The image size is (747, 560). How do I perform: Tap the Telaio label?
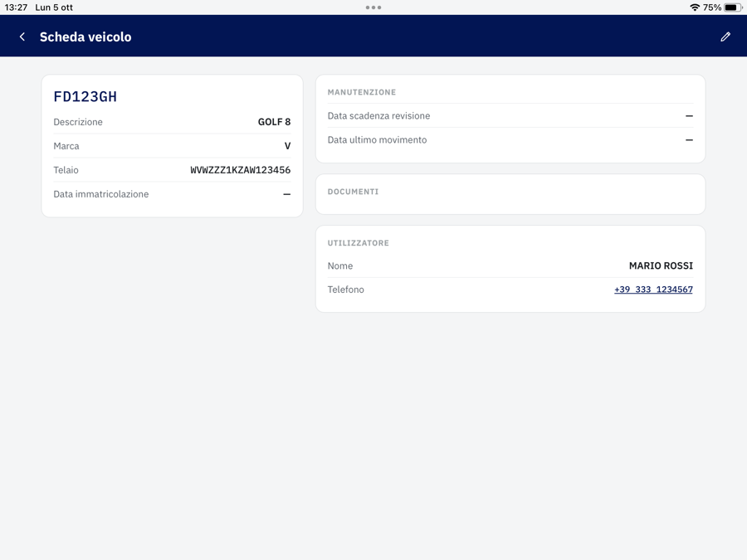pos(66,170)
